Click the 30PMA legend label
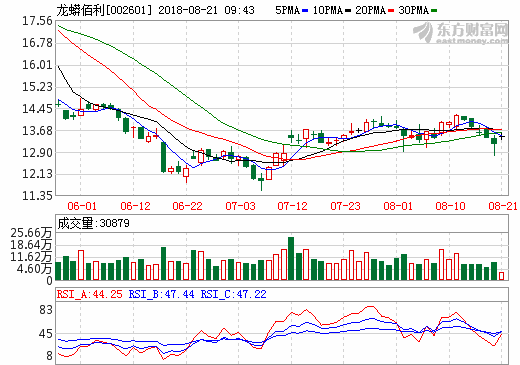 click(x=413, y=10)
